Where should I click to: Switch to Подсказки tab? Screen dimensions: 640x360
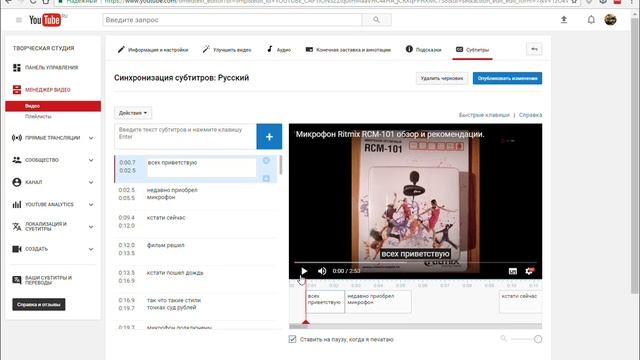[423, 50]
